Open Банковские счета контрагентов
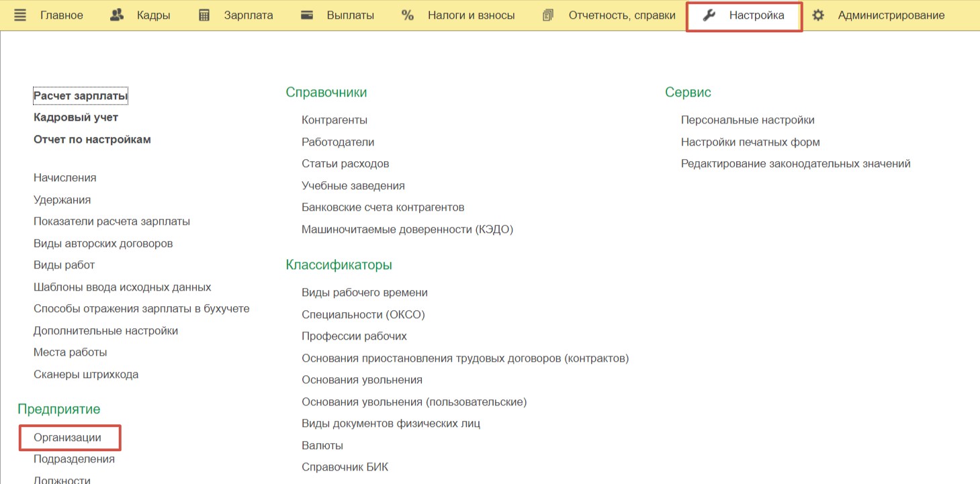The height and width of the screenshot is (484, 980). click(x=383, y=207)
